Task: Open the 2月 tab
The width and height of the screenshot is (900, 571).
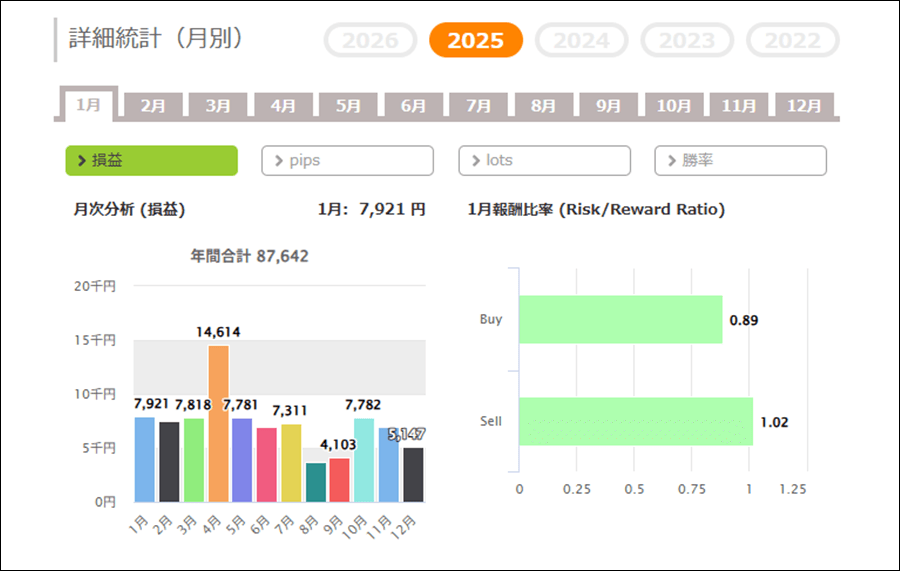Action: pos(153,106)
